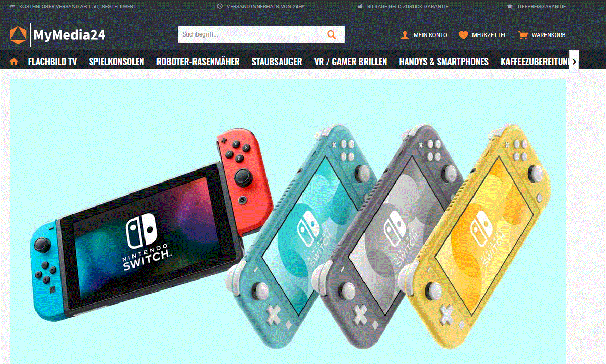Click the clock icon next to Versand
The width and height of the screenshot is (606, 364).
220,6
